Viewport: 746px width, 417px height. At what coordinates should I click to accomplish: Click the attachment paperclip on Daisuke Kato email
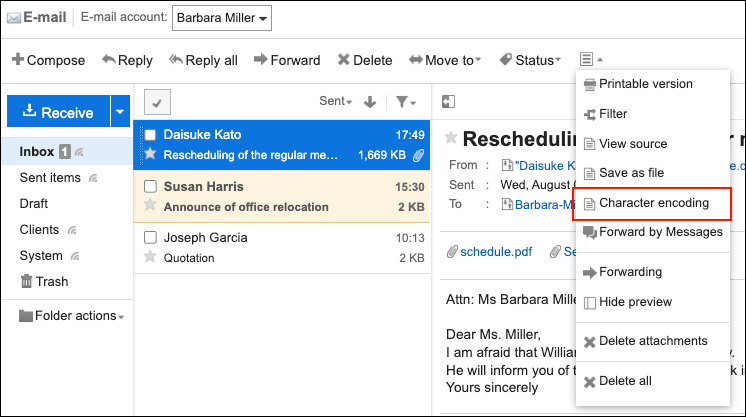418,155
